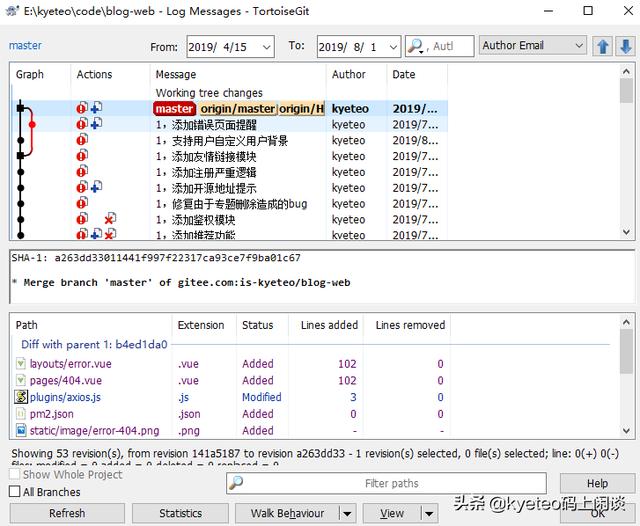Screen dimensions: 640x526
Task: Select the Working tree changes row
Action: pyautogui.click(x=229, y=93)
